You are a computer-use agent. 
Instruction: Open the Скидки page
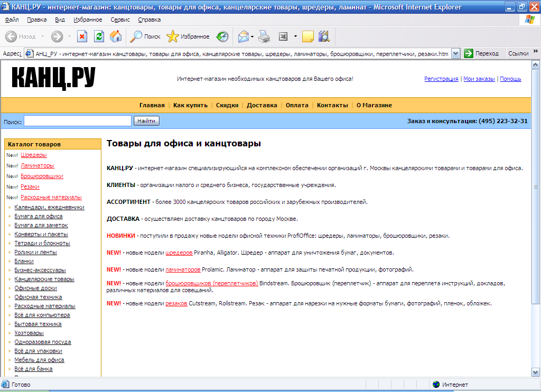pos(227,105)
